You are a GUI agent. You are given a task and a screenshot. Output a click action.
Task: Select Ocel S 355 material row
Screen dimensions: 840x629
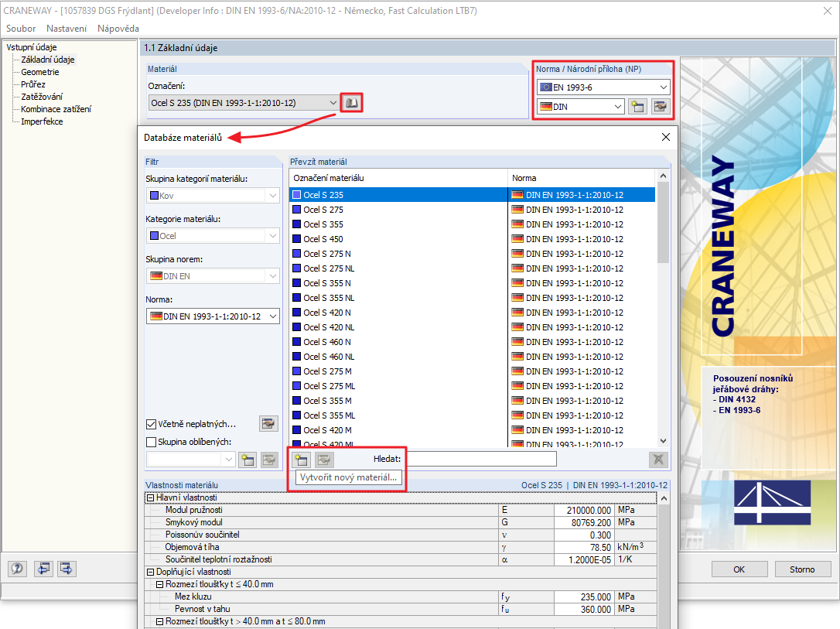coord(472,224)
